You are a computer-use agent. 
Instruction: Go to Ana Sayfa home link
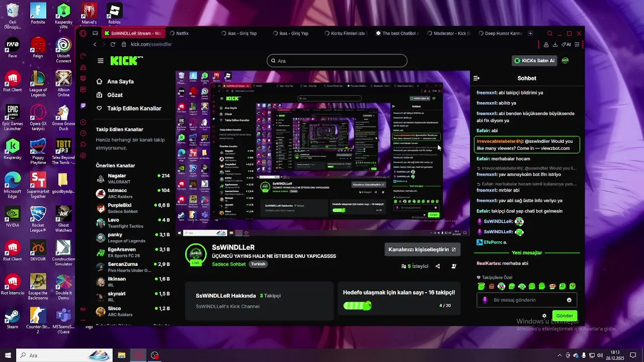[115, 81]
